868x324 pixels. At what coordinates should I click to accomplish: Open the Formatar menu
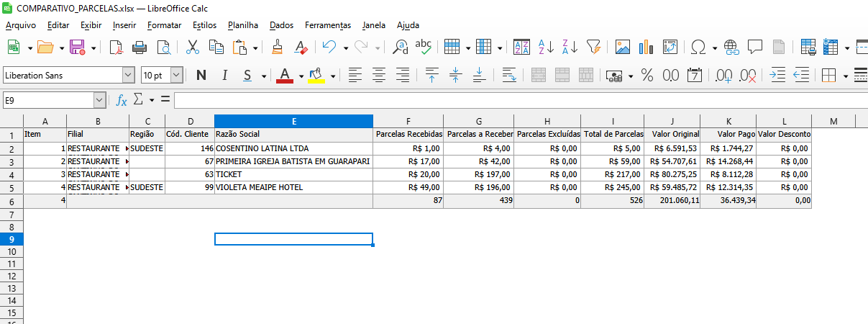(164, 25)
